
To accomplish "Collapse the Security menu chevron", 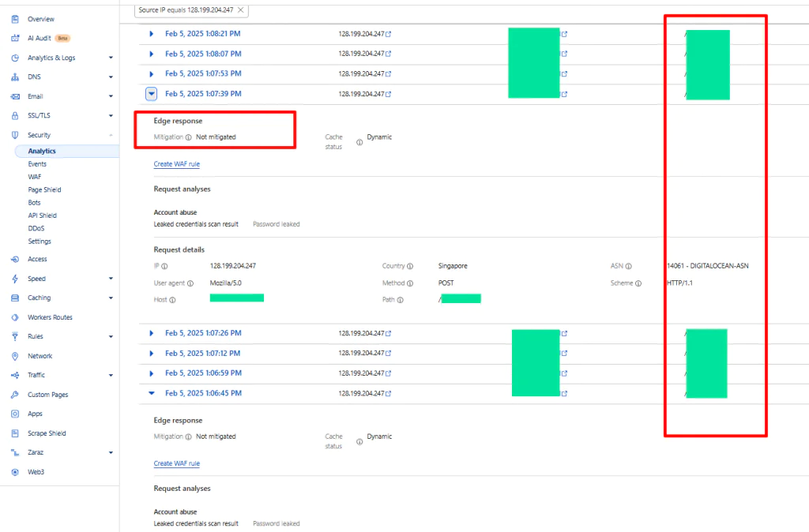I will [x=111, y=135].
